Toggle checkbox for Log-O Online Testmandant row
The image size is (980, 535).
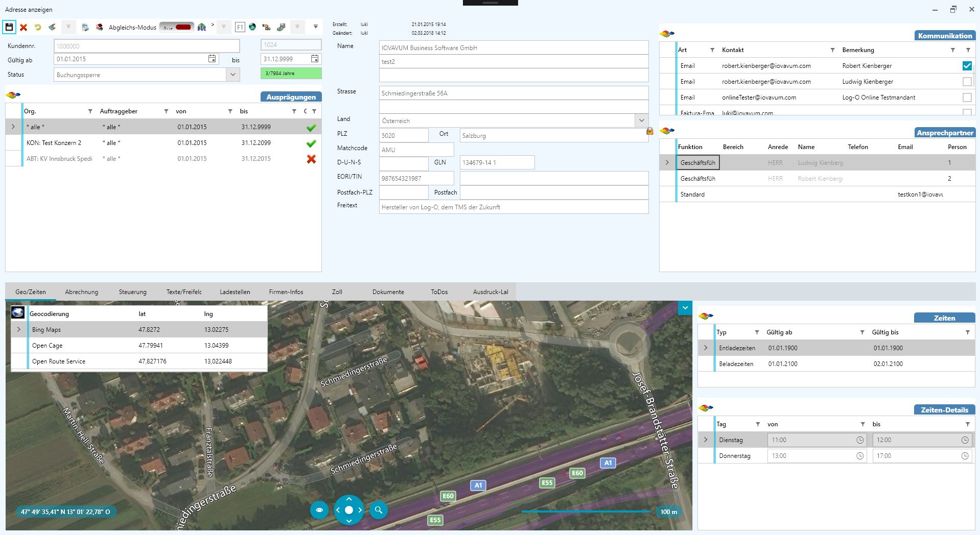click(967, 98)
